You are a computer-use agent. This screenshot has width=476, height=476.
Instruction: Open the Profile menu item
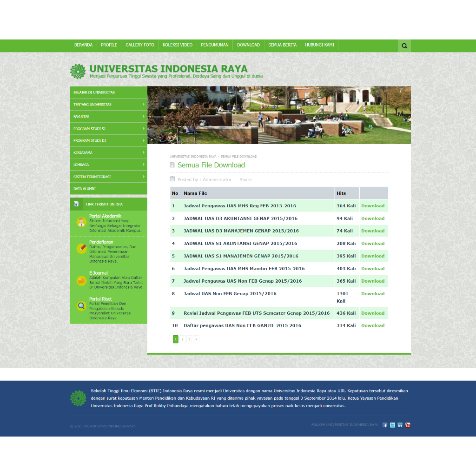pos(109,45)
